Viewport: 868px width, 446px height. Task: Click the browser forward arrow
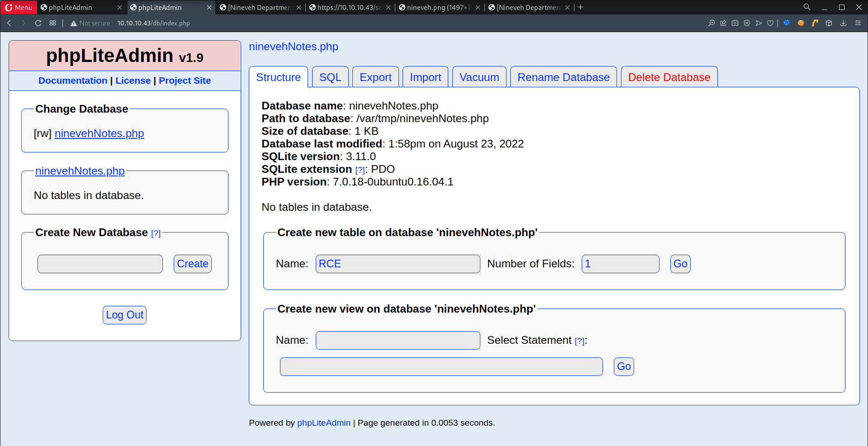pyautogui.click(x=24, y=23)
